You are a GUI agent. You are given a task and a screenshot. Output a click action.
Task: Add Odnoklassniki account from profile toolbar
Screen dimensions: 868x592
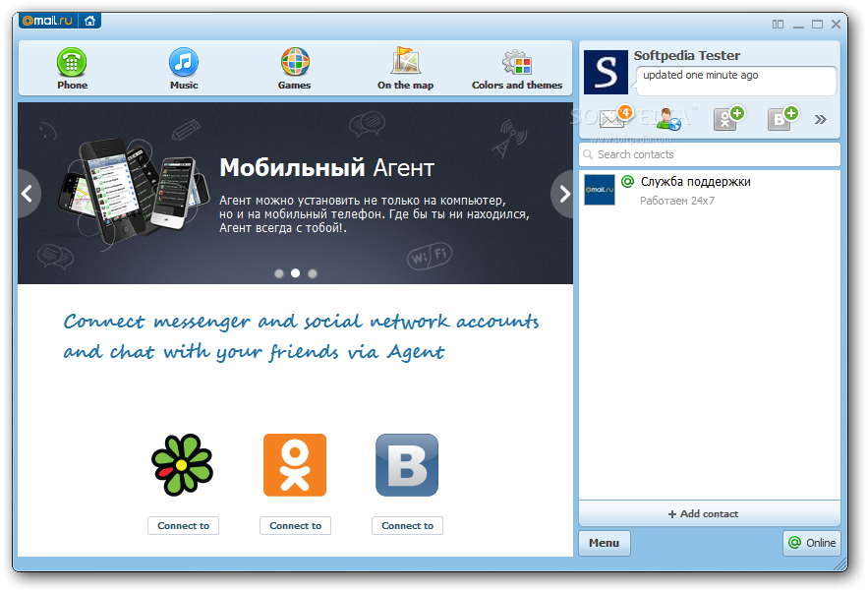(x=728, y=117)
